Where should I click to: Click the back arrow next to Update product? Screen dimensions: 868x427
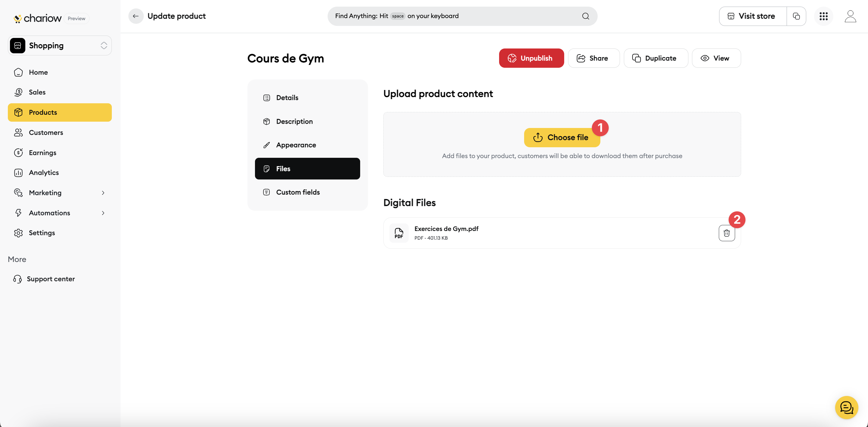tap(136, 16)
